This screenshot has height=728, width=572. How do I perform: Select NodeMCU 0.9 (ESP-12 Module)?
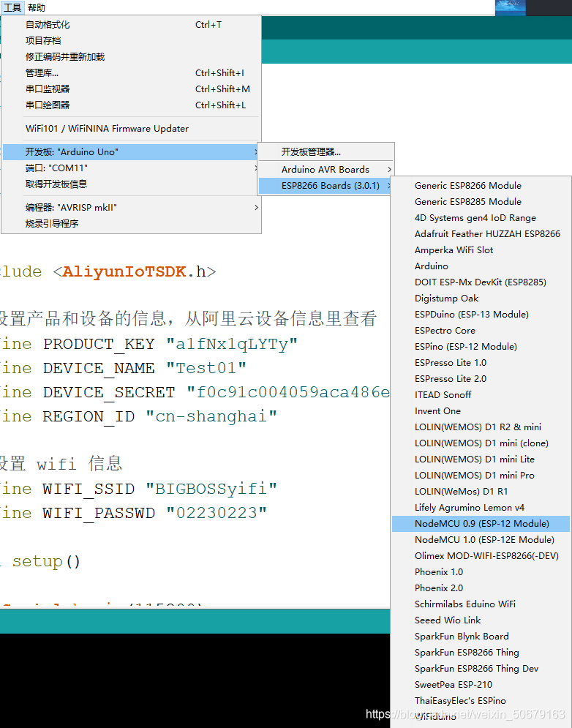(481, 524)
